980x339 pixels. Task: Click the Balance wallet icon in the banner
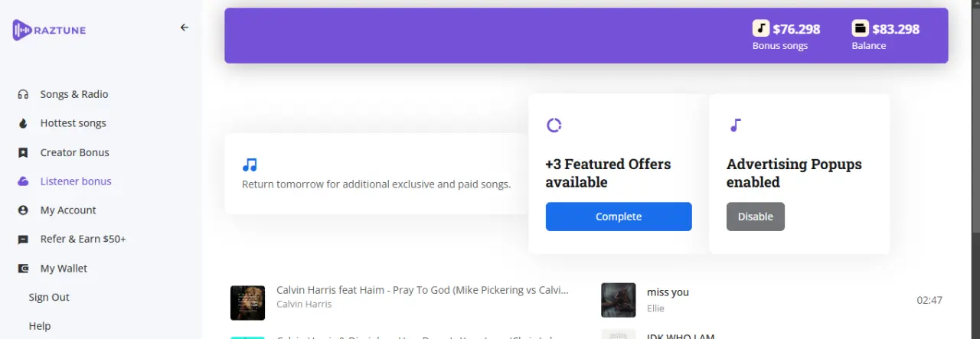pyautogui.click(x=860, y=28)
